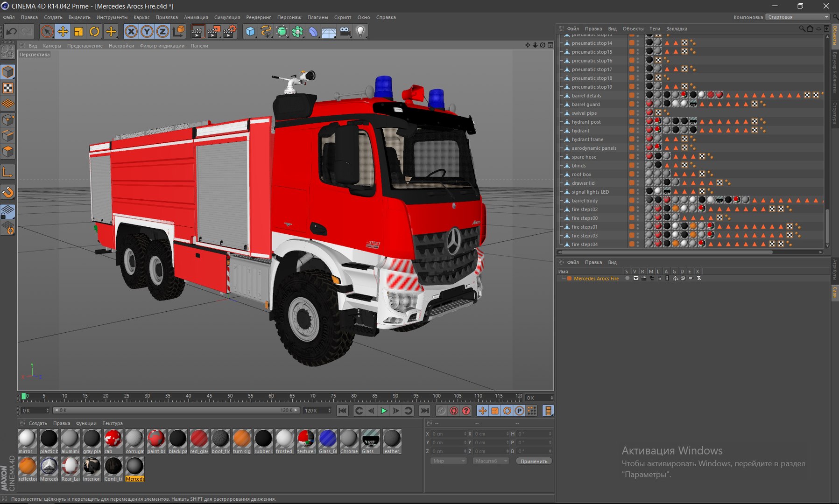Viewport: 839px width, 504px height.
Task: Activate the Scale tool in main toolbar
Action: tap(78, 31)
